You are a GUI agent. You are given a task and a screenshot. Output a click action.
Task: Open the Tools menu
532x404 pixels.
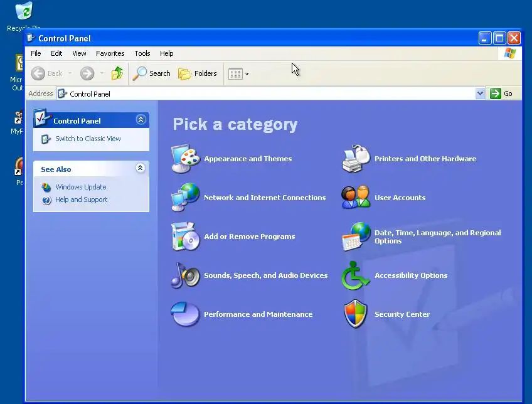click(142, 53)
